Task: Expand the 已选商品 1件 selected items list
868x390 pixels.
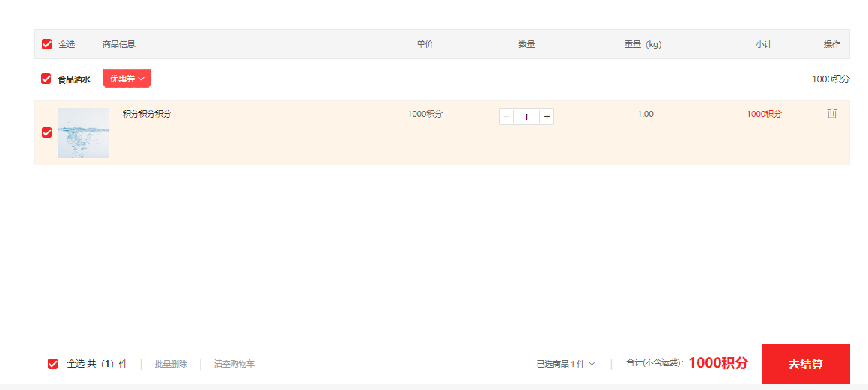Action: 565,364
